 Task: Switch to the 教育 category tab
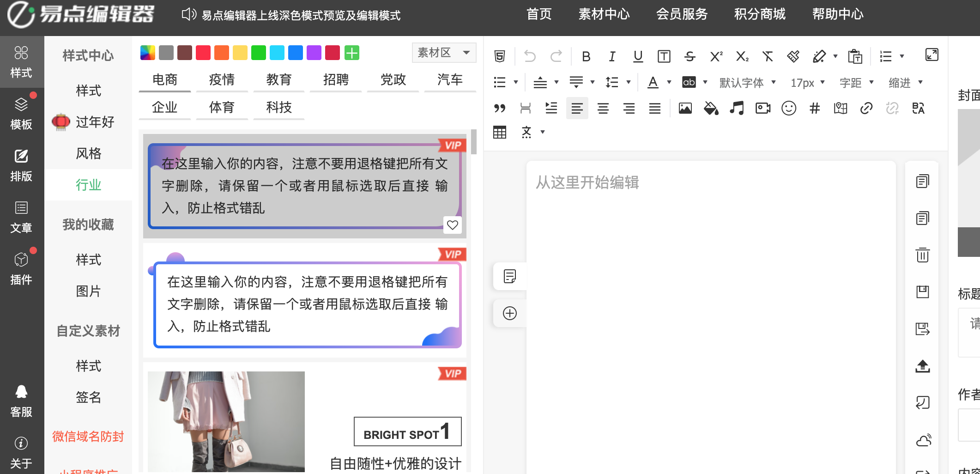(279, 79)
